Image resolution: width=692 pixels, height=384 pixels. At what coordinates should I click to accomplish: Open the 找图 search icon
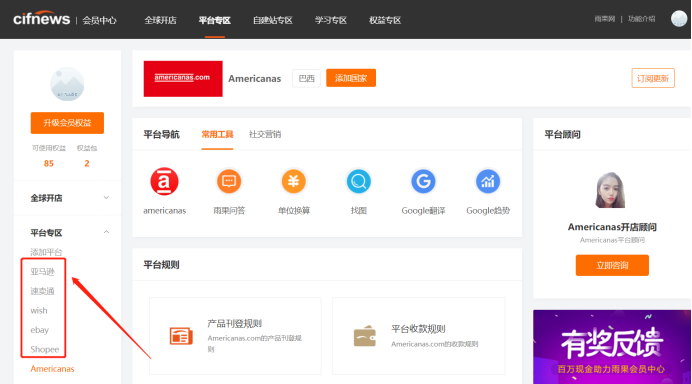click(358, 181)
